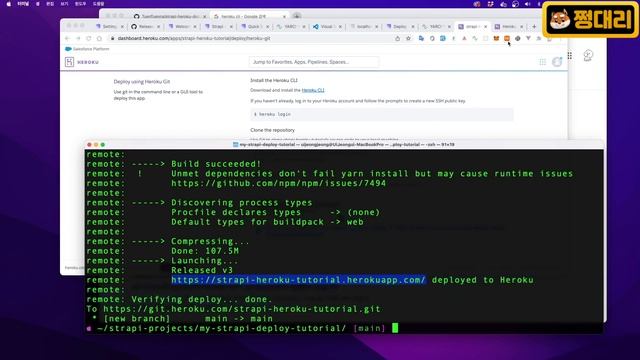Open the Heroku account avatar menu
Image resolution: width=640 pixels, height=360 pixels.
pyautogui.click(x=557, y=62)
